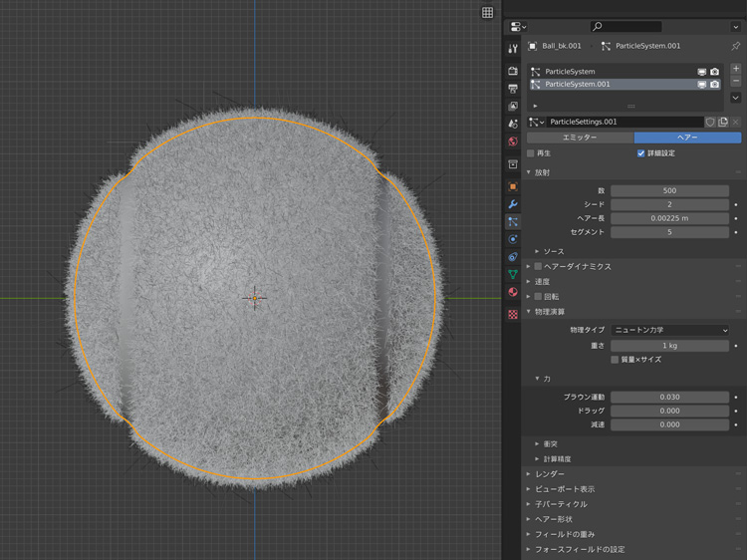The height and width of the screenshot is (560, 747).
Task: Click the pin icon beside ParticleSystem.001 breadcrumb
Action: coord(736,46)
